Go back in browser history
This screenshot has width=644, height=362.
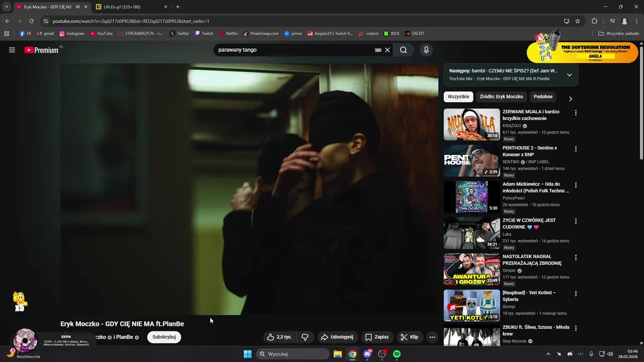coord(7,21)
